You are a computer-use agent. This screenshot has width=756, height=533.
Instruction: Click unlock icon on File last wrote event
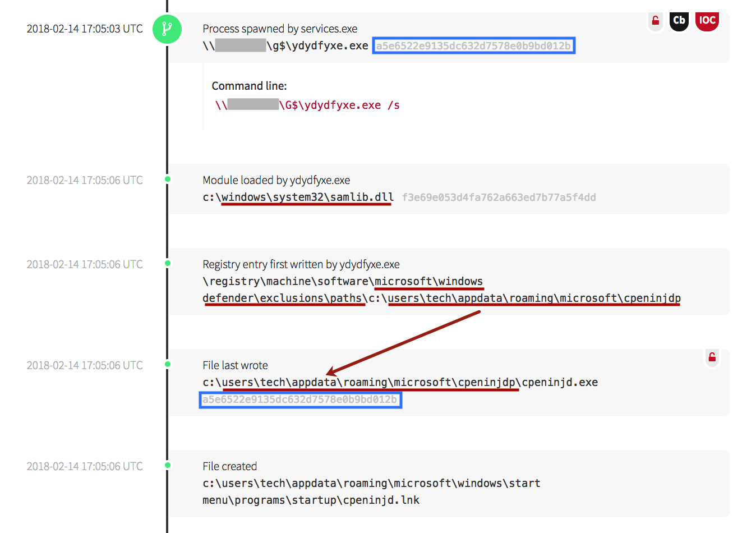click(x=712, y=357)
